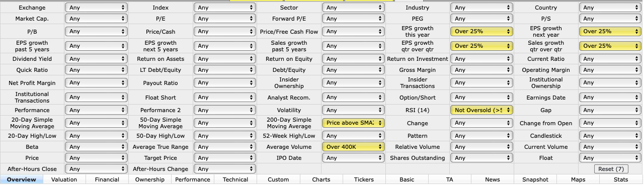This screenshot has width=644, height=185.
Task: Expand the Market Cap. dropdown
Action: point(96,19)
